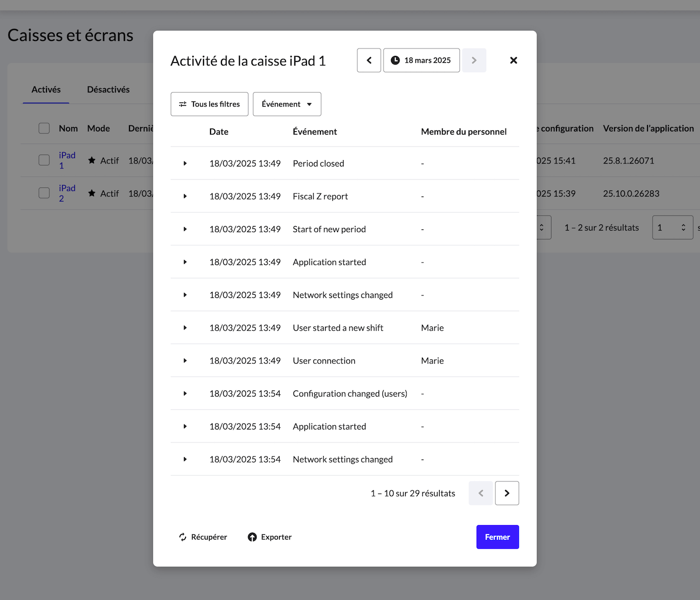Image resolution: width=700 pixels, height=600 pixels.
Task: Close the activity dialog with X
Action: [x=513, y=60]
